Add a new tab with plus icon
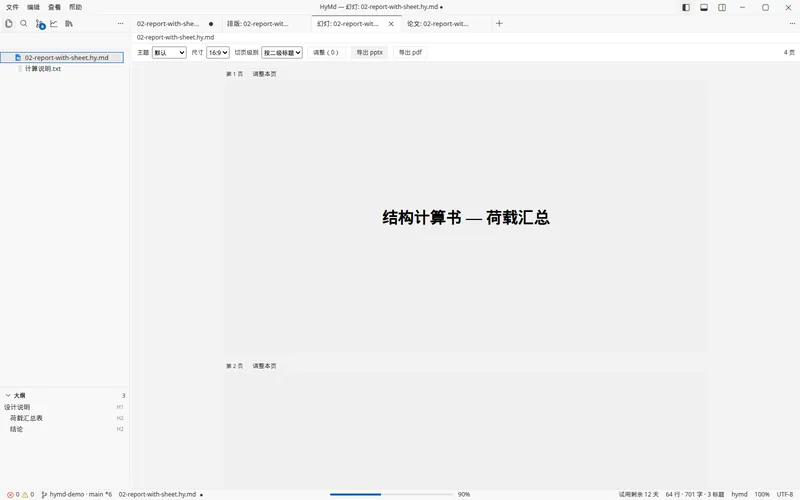Image resolution: width=800 pixels, height=500 pixels. pos(499,23)
